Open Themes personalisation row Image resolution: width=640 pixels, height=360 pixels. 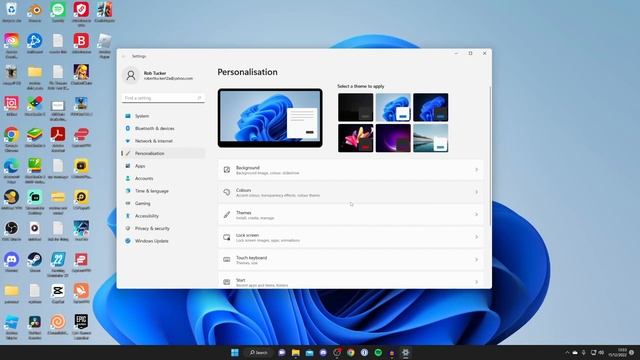pyautogui.click(x=351, y=215)
